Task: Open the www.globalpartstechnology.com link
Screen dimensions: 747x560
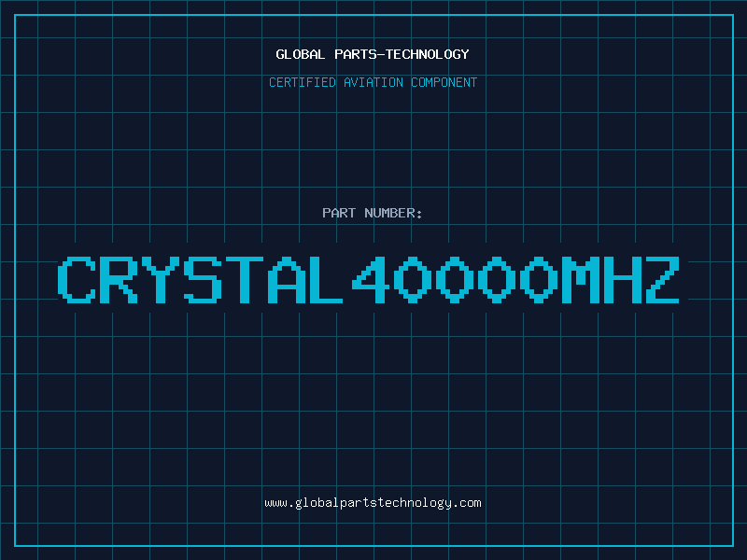Action: coord(373,503)
